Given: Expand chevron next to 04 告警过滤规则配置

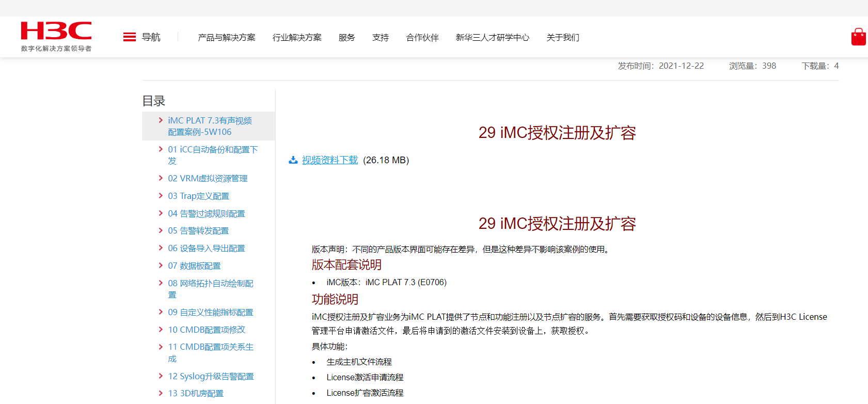Looking at the screenshot, I should (x=161, y=213).
